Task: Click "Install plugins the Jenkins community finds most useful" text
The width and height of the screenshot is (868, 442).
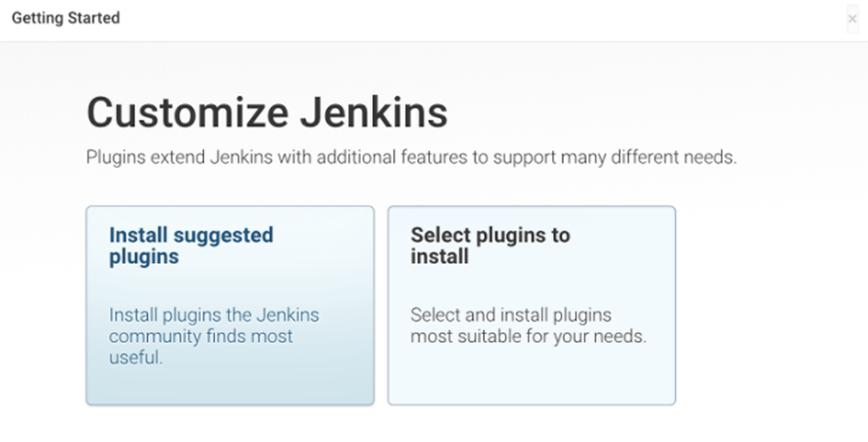Action: click(213, 336)
